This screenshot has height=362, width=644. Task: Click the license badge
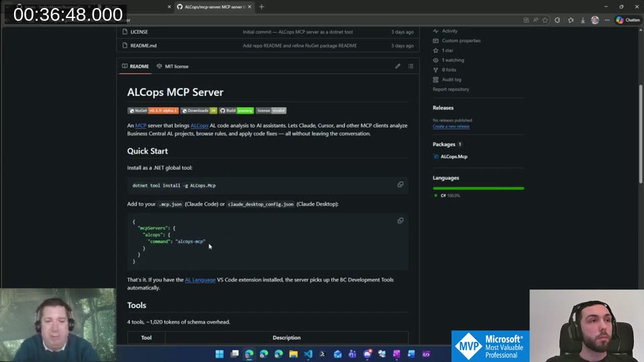(271, 111)
